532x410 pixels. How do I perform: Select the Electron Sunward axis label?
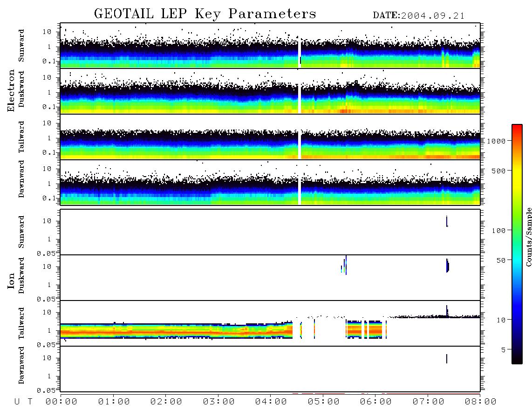click(21, 46)
